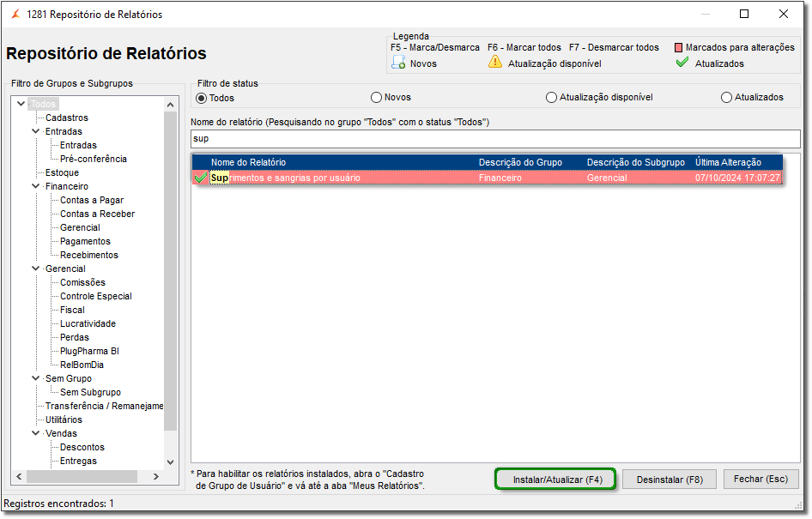This screenshot has height=519, width=812.
Task: Select Gerencial subgroup under Financeiro
Action: (x=80, y=227)
